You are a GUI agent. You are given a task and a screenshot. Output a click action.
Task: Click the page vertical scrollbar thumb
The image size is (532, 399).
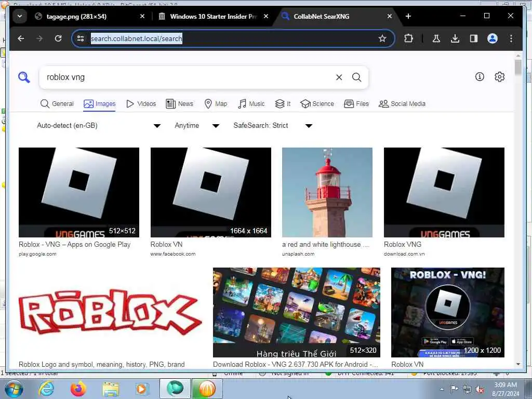(x=518, y=68)
